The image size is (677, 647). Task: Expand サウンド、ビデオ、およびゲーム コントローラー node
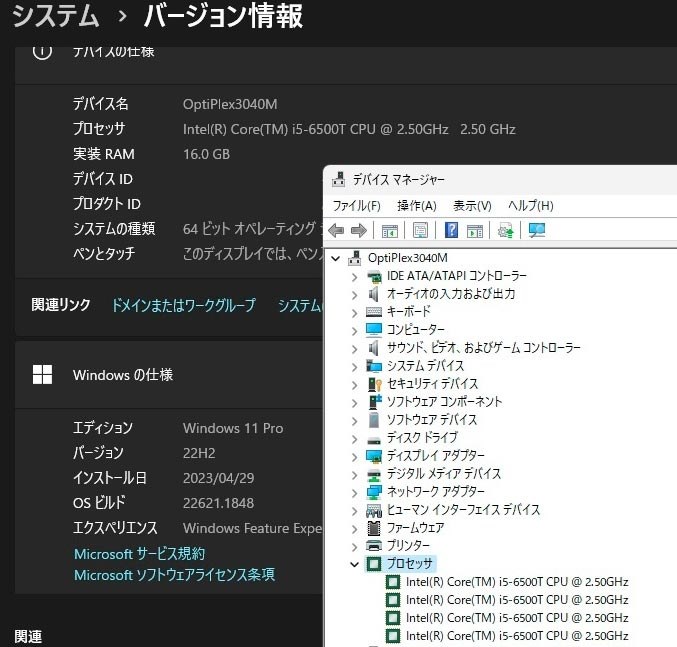pos(354,349)
